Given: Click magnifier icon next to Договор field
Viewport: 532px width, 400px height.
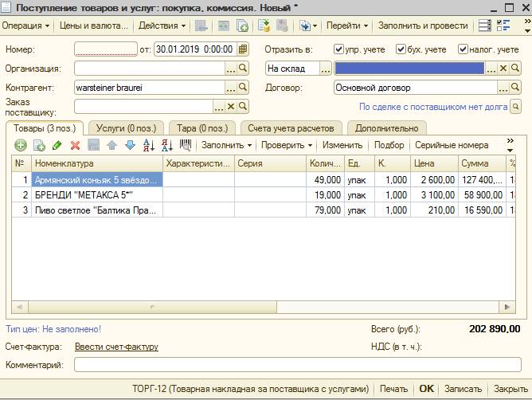Looking at the screenshot, I should (x=515, y=88).
